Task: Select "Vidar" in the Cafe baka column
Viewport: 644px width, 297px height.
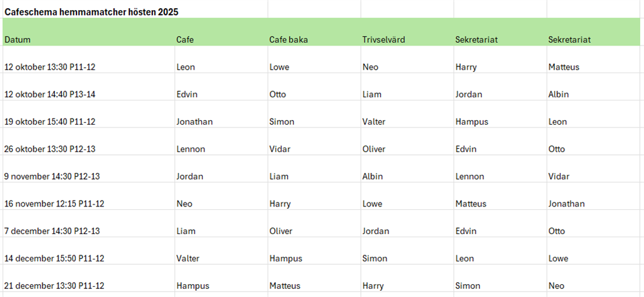Action: pyautogui.click(x=280, y=150)
